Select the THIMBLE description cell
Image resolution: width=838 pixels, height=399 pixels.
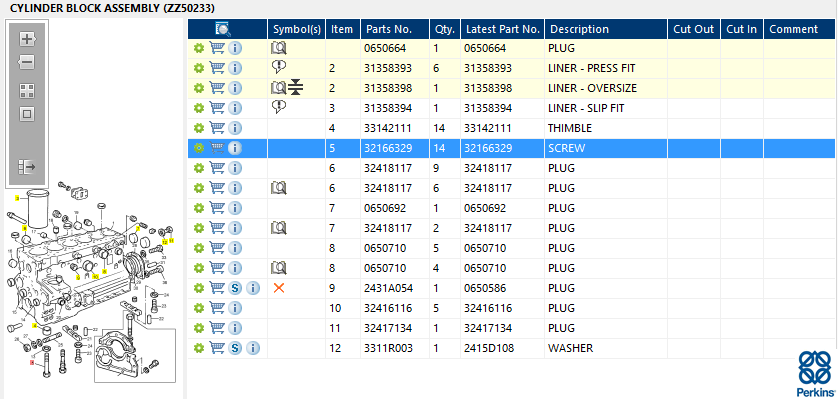[x=570, y=128]
